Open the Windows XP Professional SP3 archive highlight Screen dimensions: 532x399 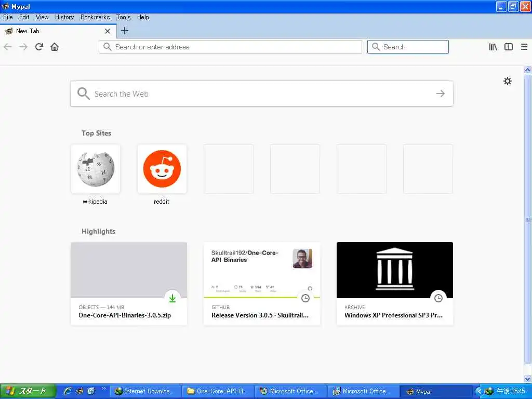pyautogui.click(x=395, y=284)
